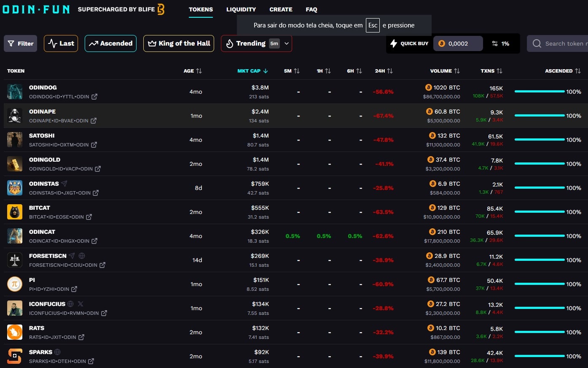The image size is (588, 368).
Task: Sort by the 6H column
Action: (x=354, y=71)
